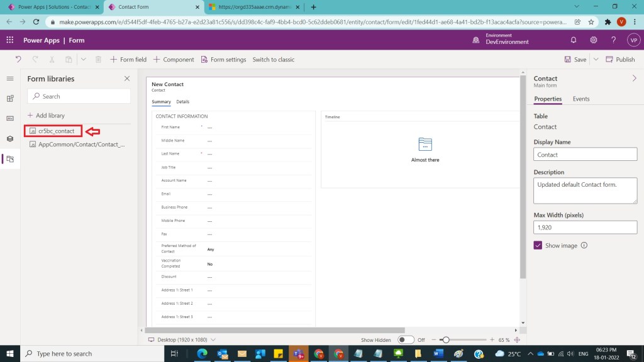
Task: Click the Undo icon in toolbar
Action: tap(18, 60)
